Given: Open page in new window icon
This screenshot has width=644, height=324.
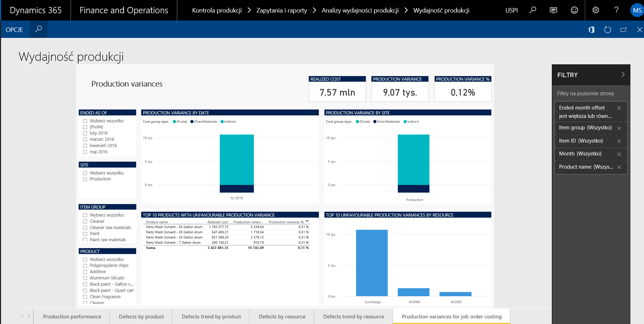Looking at the screenshot, I should click(x=623, y=30).
